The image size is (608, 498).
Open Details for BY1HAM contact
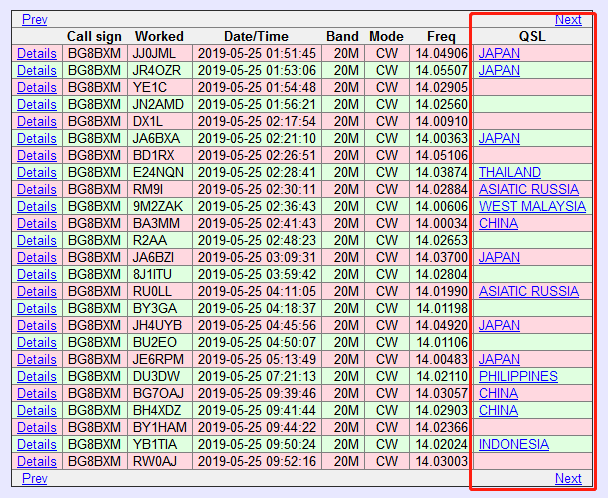click(37, 427)
